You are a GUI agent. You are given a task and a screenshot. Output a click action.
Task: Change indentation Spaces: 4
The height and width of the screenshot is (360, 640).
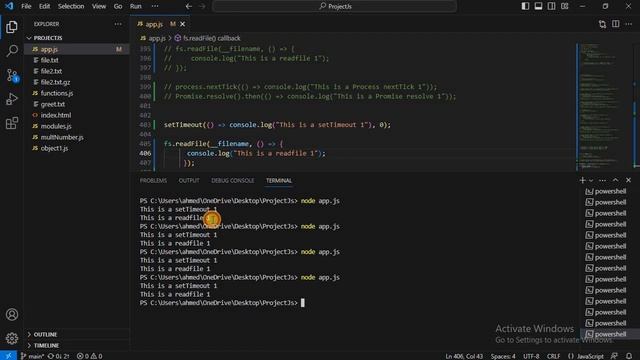pos(503,356)
